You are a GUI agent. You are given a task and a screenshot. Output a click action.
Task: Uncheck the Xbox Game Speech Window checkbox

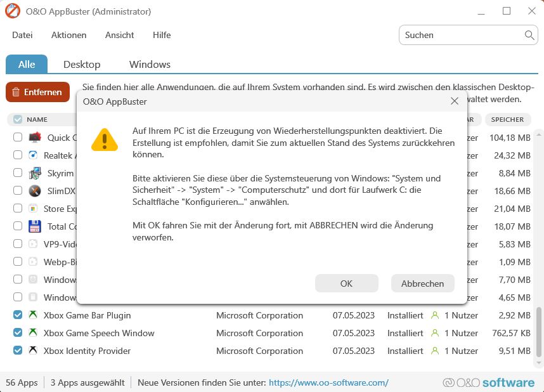(17, 333)
